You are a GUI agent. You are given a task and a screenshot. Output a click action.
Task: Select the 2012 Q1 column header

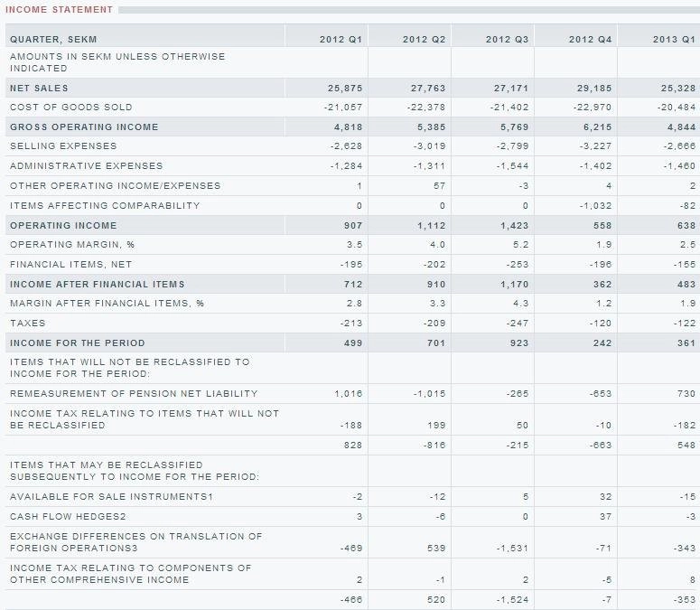pyautogui.click(x=341, y=39)
